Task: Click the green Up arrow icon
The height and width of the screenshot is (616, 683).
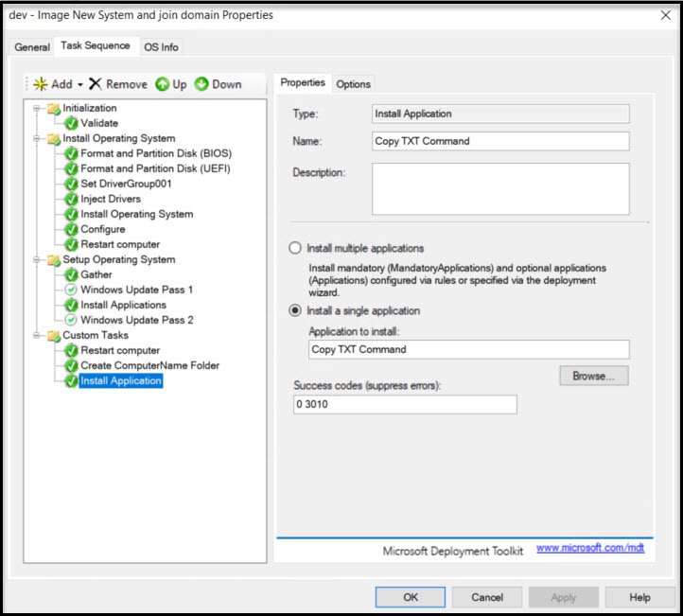Action: [162, 84]
